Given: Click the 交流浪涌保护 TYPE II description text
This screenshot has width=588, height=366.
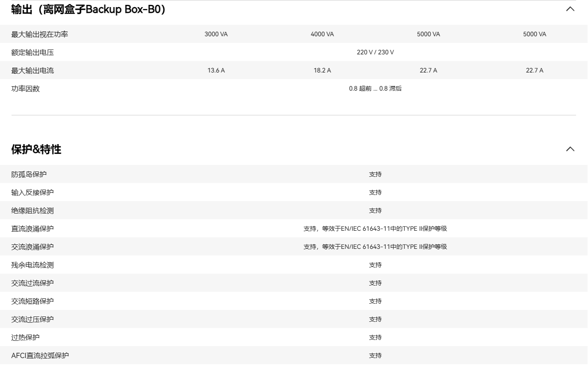Looking at the screenshot, I should 375,247.
